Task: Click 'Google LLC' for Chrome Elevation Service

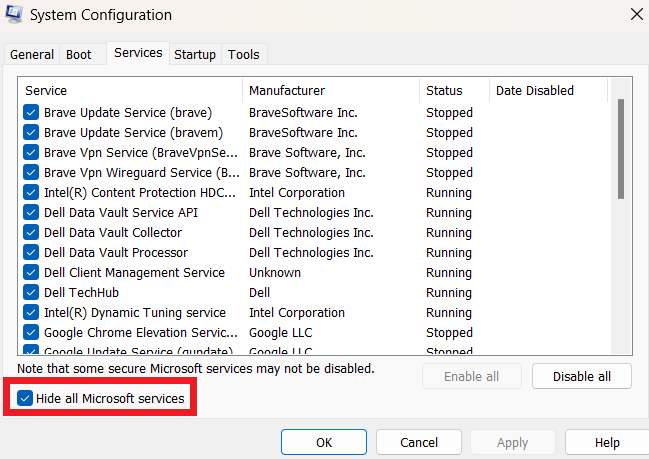Action: tap(281, 333)
